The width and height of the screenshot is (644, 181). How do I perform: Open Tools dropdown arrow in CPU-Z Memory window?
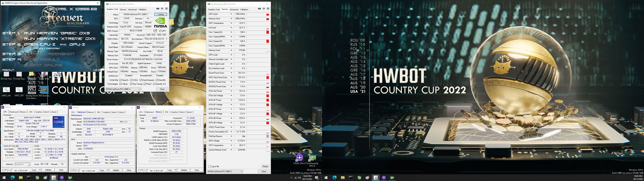pos(176,170)
